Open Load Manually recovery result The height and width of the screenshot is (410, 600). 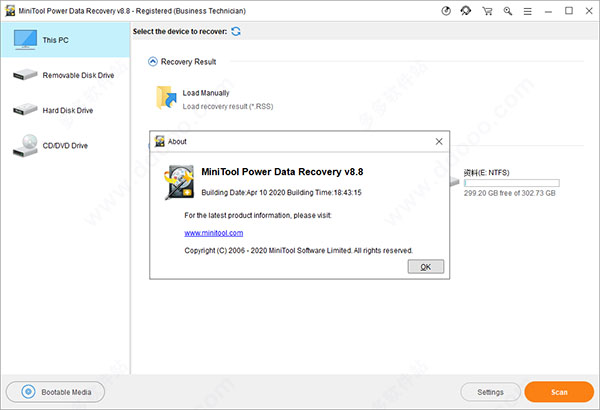click(214, 99)
